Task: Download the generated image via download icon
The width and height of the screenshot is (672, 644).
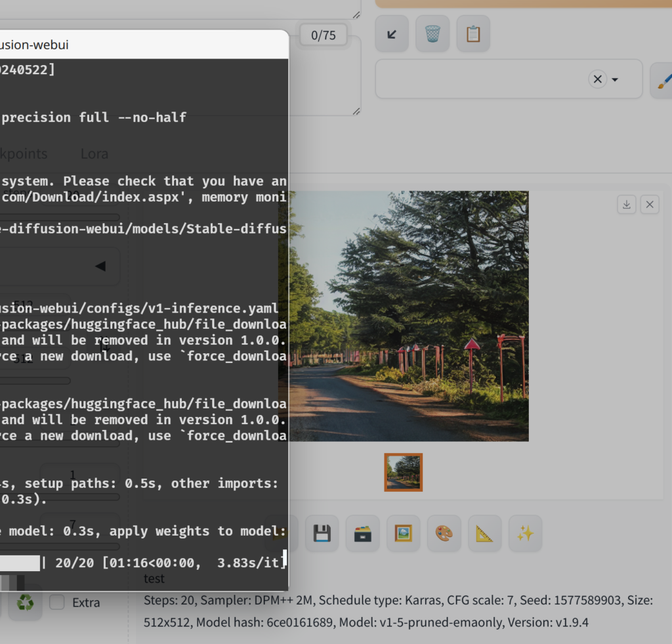Action: click(x=627, y=205)
